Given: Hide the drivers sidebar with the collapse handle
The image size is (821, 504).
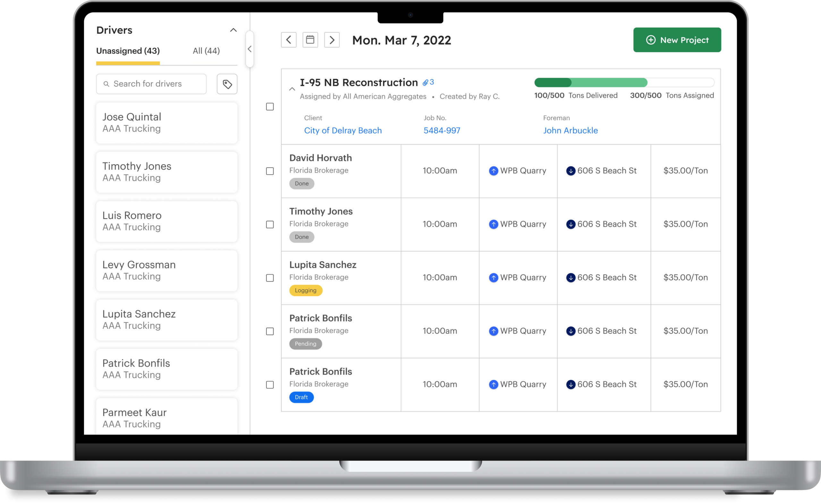Looking at the screenshot, I should pos(250,49).
